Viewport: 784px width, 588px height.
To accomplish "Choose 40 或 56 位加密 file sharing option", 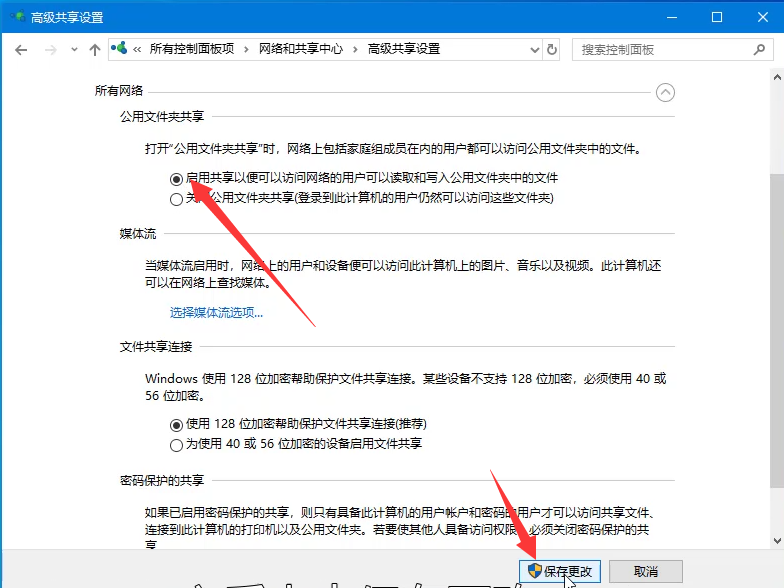I will tap(177, 443).
